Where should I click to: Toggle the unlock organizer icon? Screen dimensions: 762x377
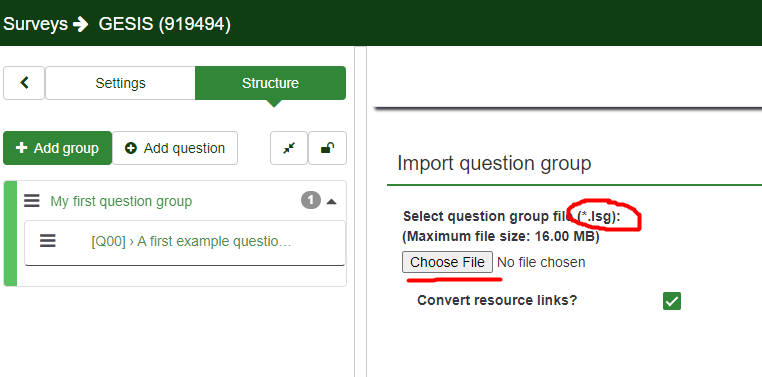pos(328,148)
